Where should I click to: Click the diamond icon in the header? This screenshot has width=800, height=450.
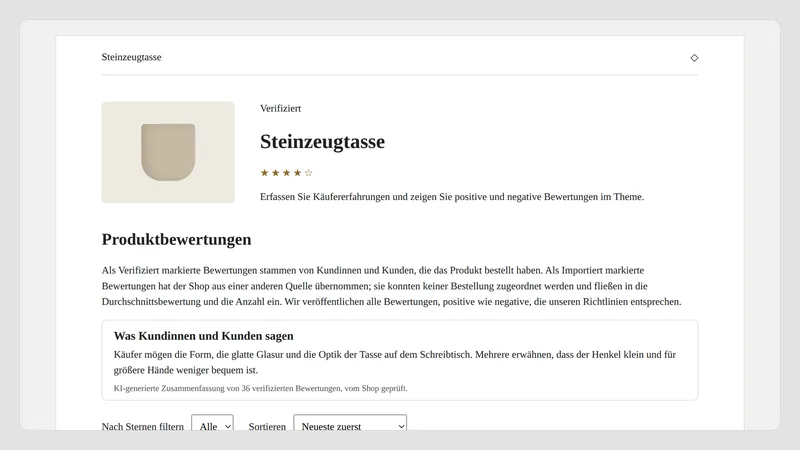[x=694, y=58]
